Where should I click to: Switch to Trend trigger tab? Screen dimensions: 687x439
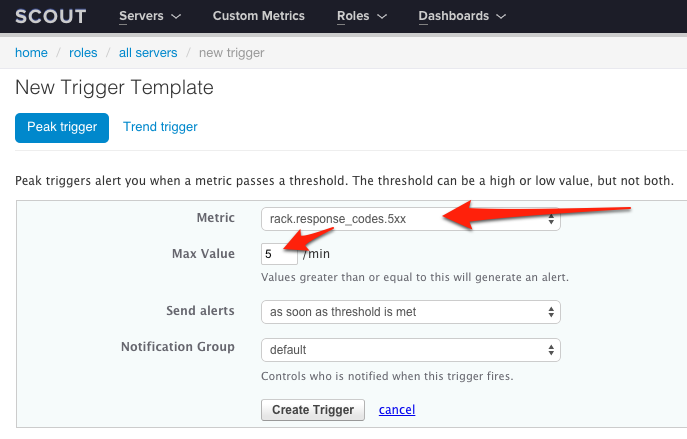point(160,127)
